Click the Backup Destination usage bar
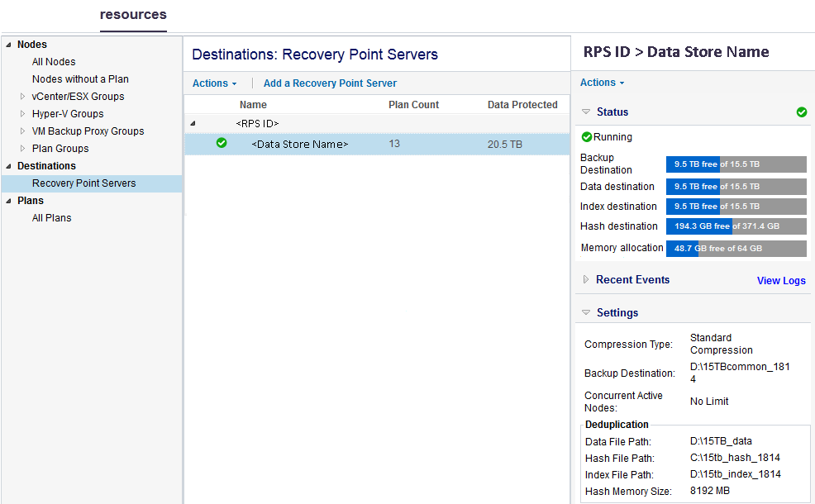815x504 pixels. pos(736,164)
